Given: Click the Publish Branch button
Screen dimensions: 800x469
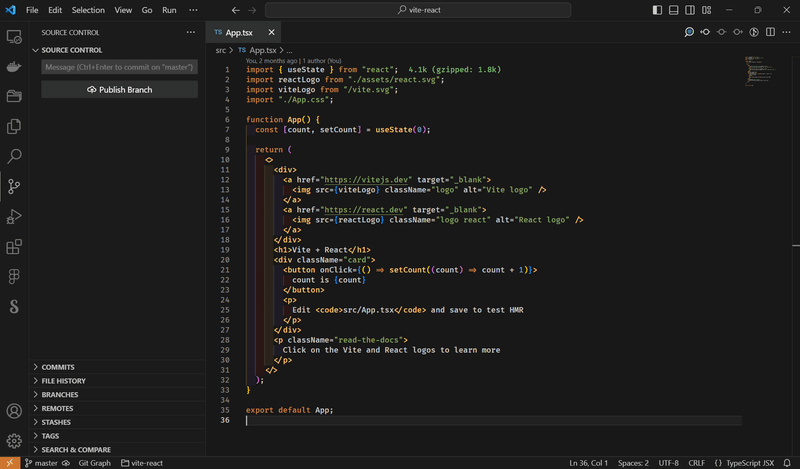Looking at the screenshot, I should pyautogui.click(x=119, y=89).
